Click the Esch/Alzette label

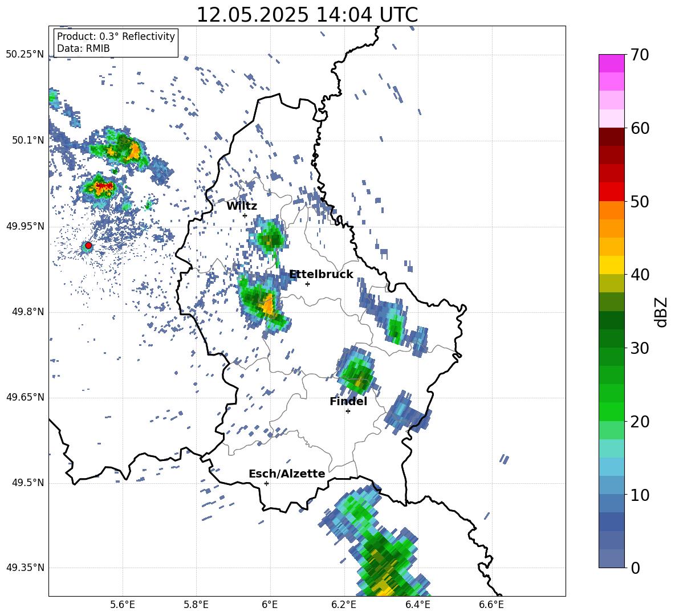287,474
